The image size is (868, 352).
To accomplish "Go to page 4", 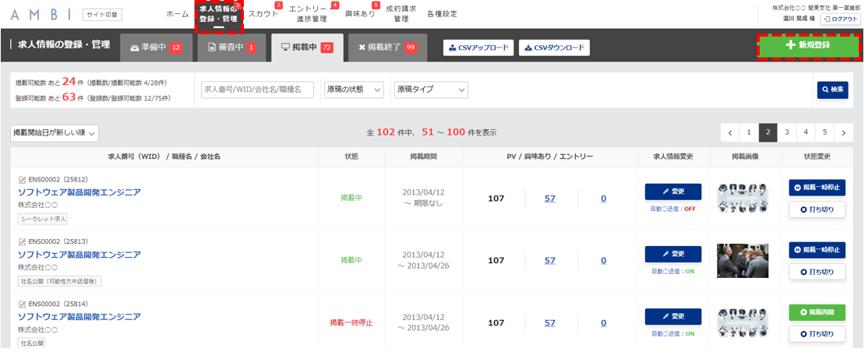I will click(806, 133).
